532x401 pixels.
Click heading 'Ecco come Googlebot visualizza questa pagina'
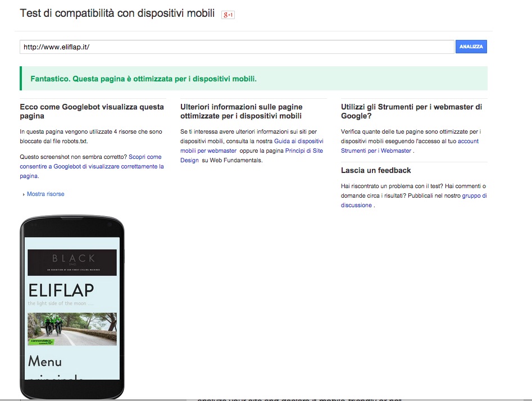pos(92,111)
